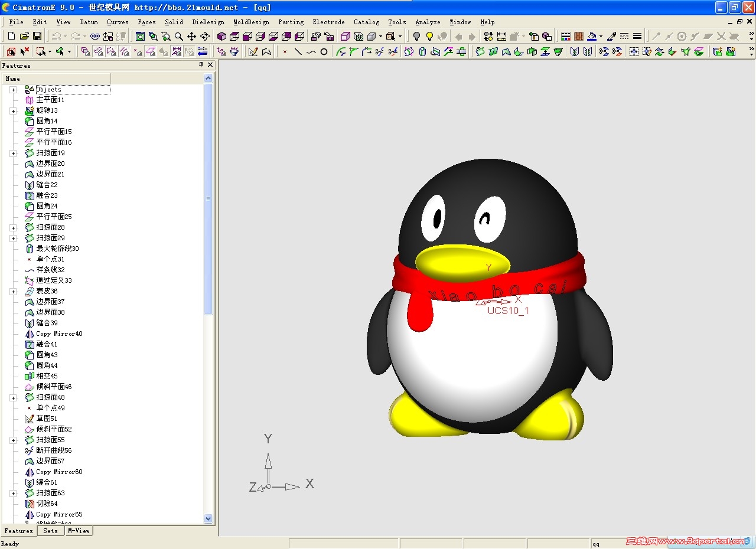
Task: Pick the Rotate view tool
Action: 205,36
